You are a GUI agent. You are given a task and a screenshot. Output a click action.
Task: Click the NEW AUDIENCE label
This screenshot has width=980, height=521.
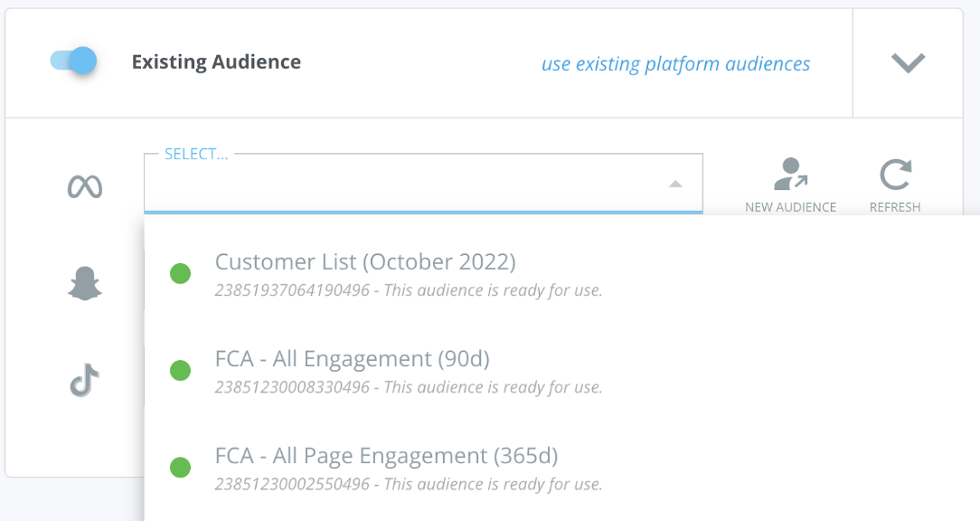(x=791, y=207)
